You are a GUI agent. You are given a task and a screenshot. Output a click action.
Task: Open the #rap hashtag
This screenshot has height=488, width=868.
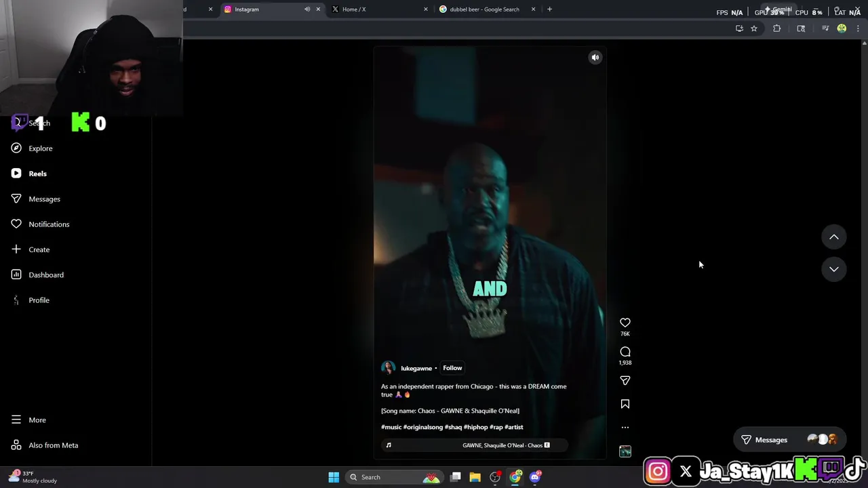pyautogui.click(x=496, y=427)
